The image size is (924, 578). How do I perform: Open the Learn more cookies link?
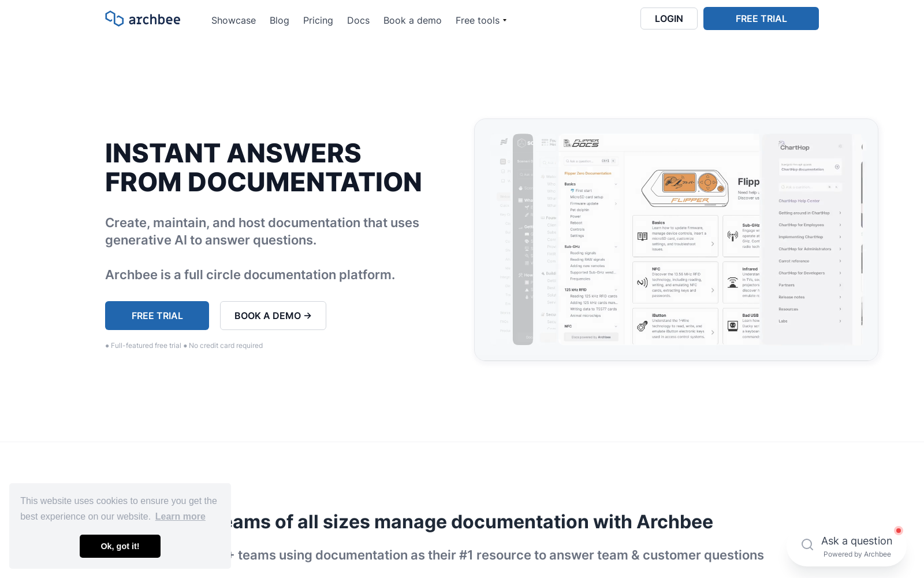180,516
